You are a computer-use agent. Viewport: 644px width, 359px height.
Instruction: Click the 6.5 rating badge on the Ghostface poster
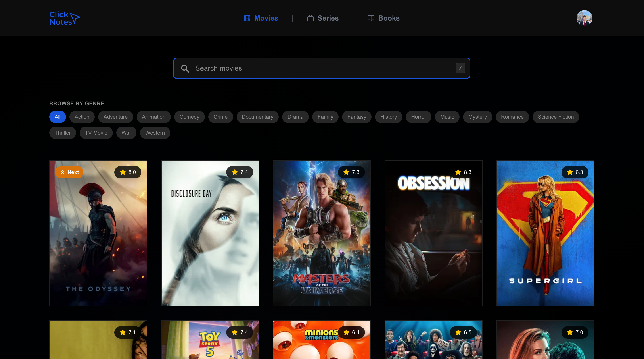pyautogui.click(x=463, y=332)
